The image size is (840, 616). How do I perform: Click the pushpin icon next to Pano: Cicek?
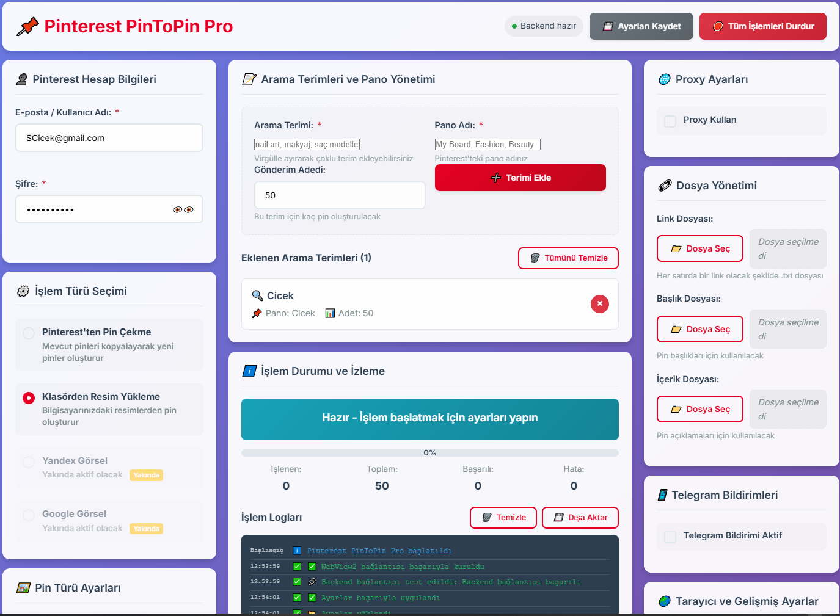coord(257,313)
